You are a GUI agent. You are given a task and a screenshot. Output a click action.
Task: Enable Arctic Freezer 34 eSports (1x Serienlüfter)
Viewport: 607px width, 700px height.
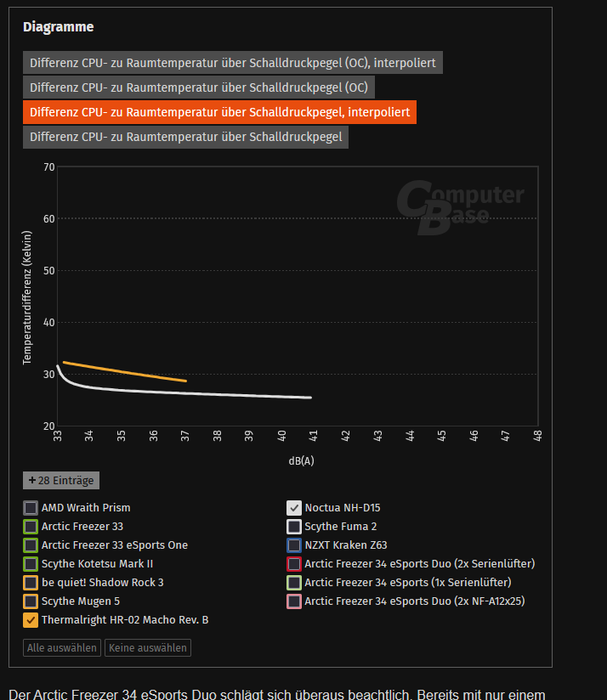point(294,583)
